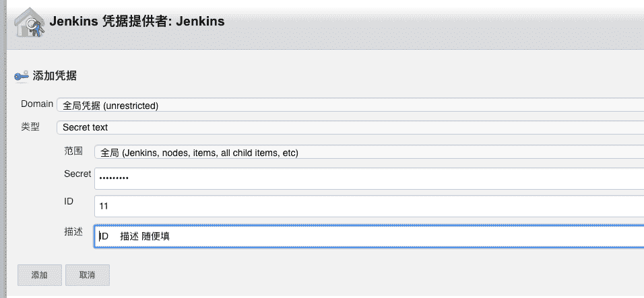
Task: Click the Domain field label
Action: coord(37,104)
